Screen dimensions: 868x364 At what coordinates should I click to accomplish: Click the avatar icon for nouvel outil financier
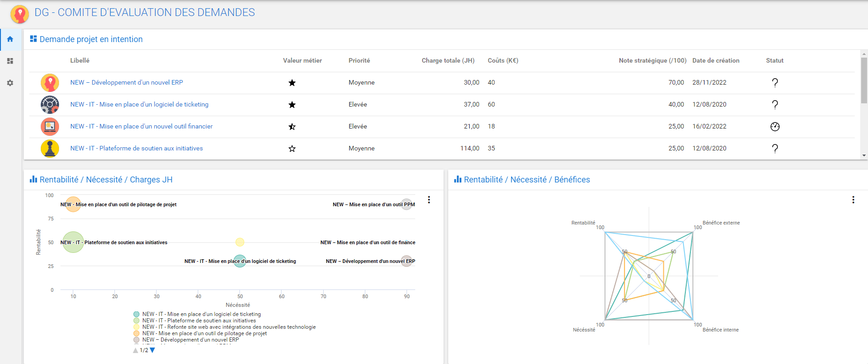click(x=50, y=127)
